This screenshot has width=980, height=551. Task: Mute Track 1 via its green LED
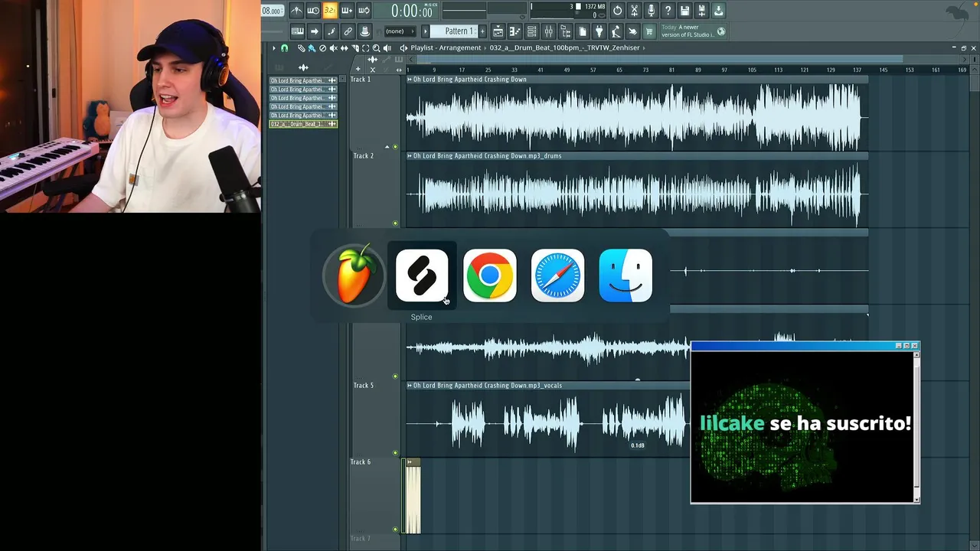pyautogui.click(x=395, y=147)
